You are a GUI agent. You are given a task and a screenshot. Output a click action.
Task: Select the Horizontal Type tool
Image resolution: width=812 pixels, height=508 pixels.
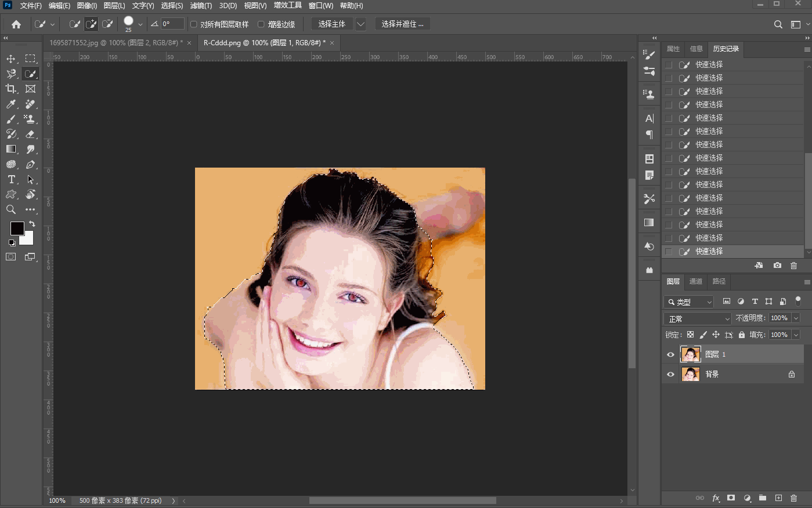10,179
